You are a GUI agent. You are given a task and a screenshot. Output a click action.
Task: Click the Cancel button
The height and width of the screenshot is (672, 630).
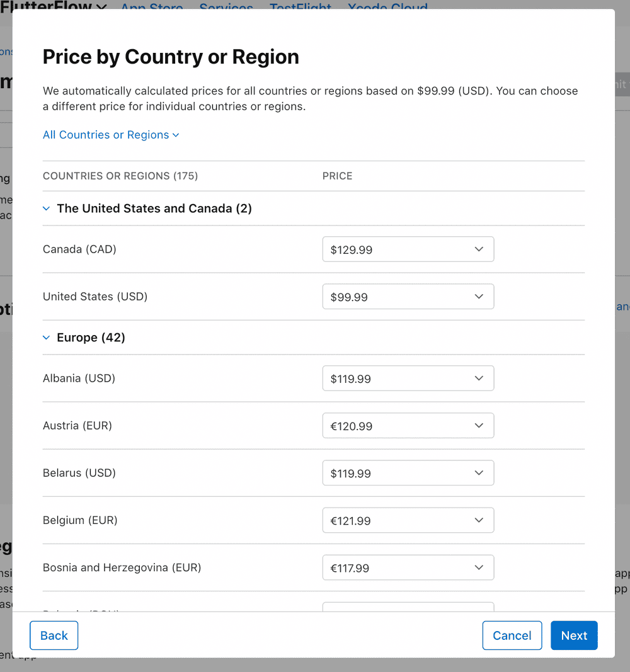point(512,635)
